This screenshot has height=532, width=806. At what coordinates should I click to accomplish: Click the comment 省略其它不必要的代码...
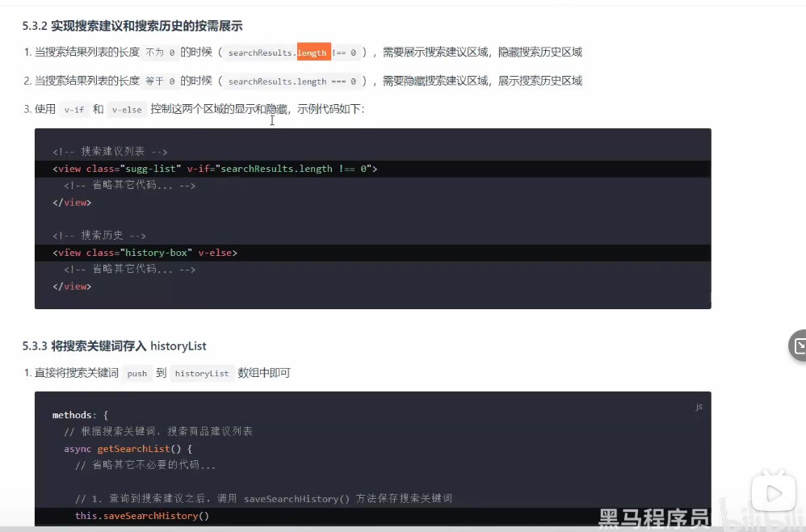145,465
